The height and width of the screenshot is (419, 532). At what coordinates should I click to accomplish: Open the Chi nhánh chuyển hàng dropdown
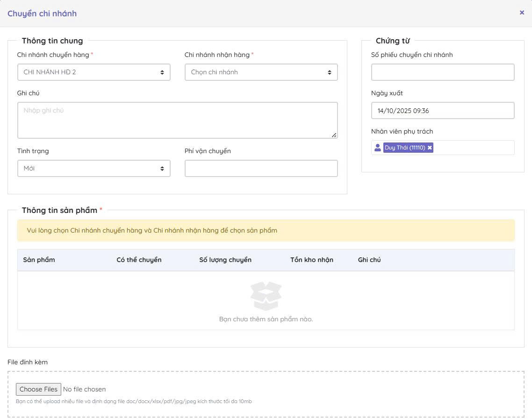(x=93, y=72)
